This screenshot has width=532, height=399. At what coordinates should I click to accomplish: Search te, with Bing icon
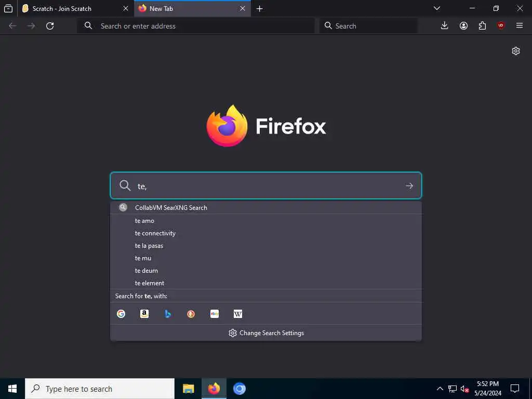pyautogui.click(x=168, y=314)
